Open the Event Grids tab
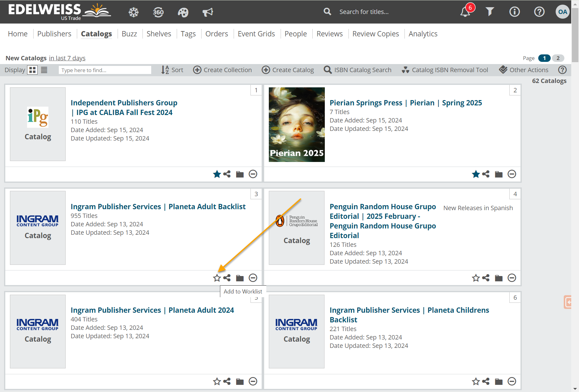The height and width of the screenshot is (392, 579). [256, 34]
